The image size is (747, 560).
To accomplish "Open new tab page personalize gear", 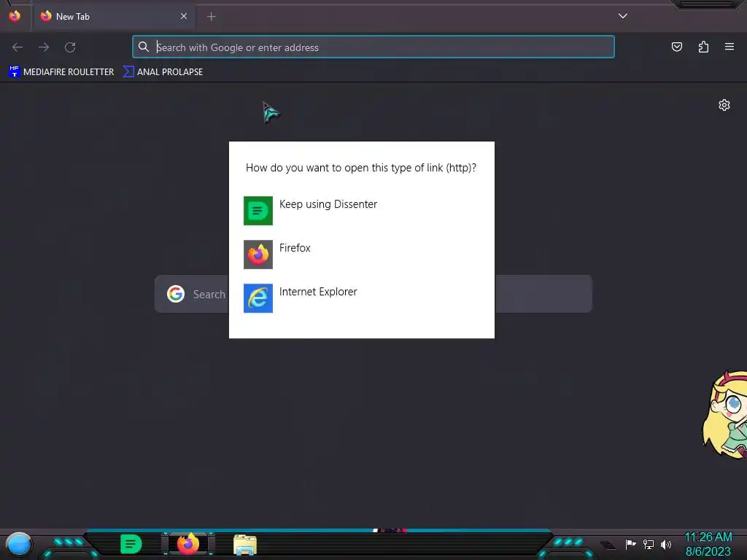I will pos(724,105).
